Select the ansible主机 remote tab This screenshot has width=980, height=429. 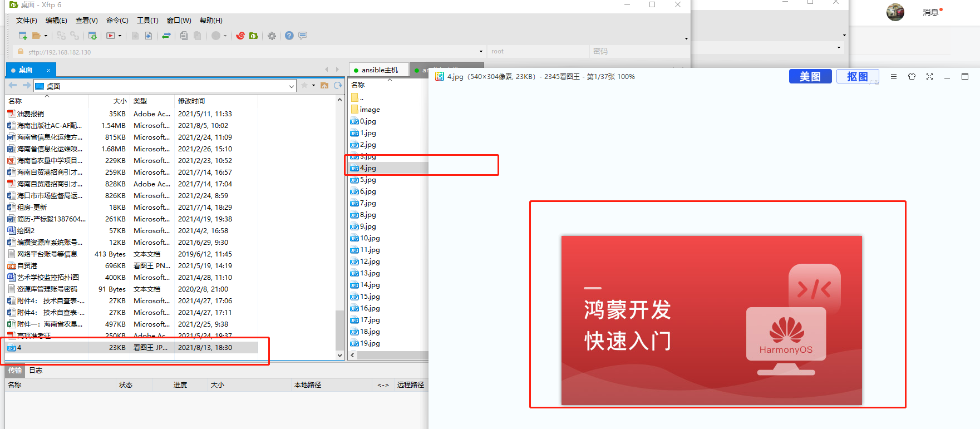tap(379, 70)
